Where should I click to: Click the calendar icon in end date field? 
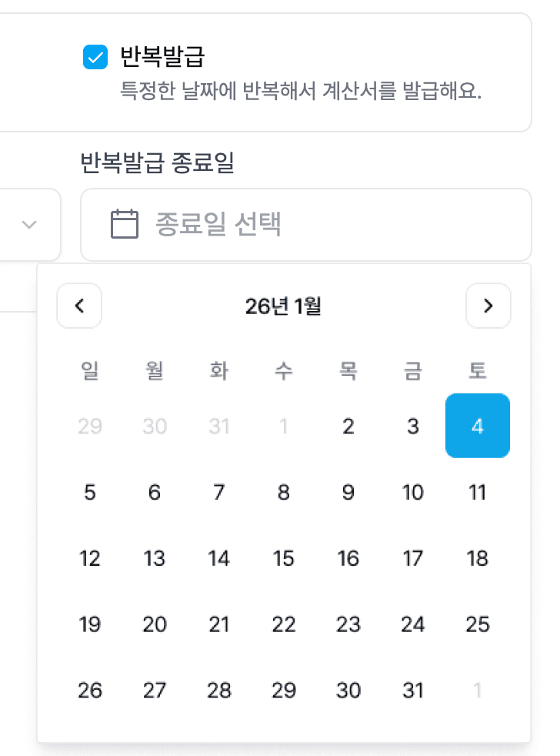coord(125,224)
